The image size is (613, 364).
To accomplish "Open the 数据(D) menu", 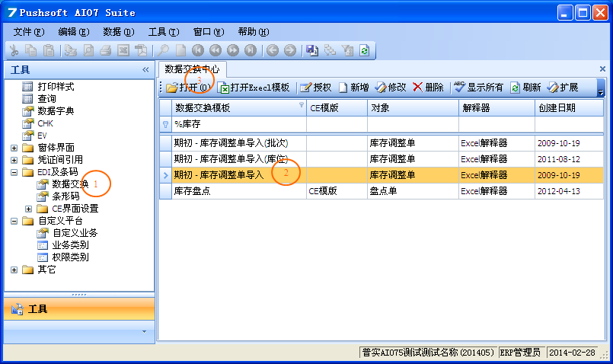I will (x=118, y=32).
